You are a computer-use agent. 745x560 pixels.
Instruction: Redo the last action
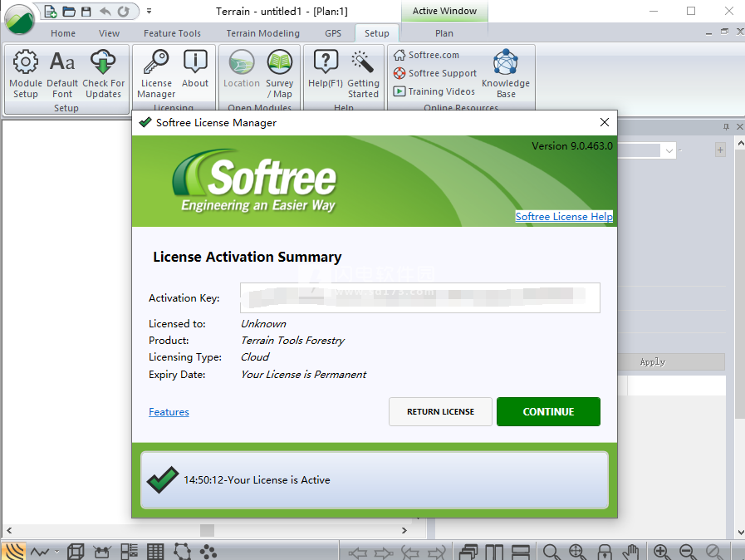[x=124, y=11]
